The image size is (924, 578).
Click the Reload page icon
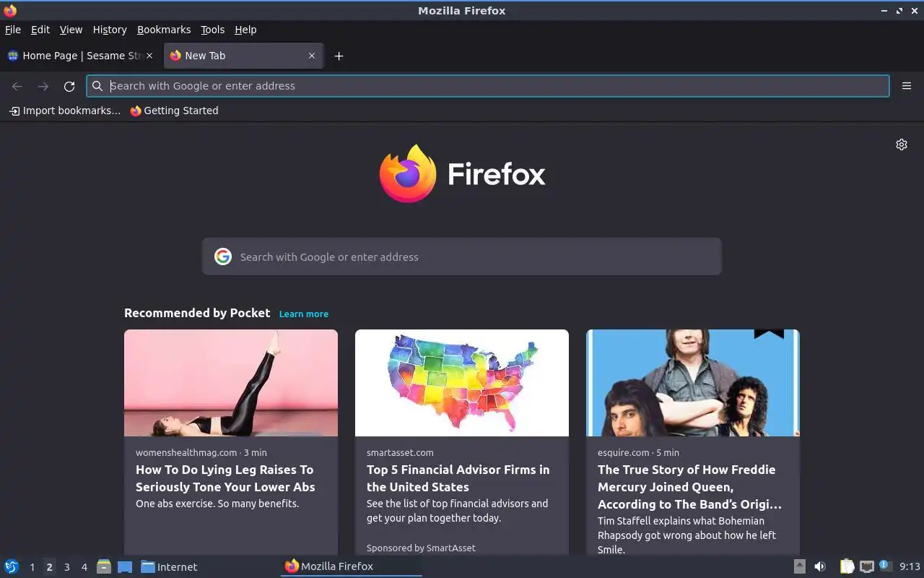69,86
